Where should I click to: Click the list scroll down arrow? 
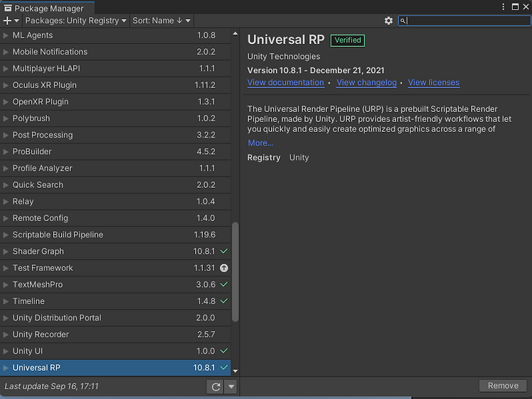[235, 371]
